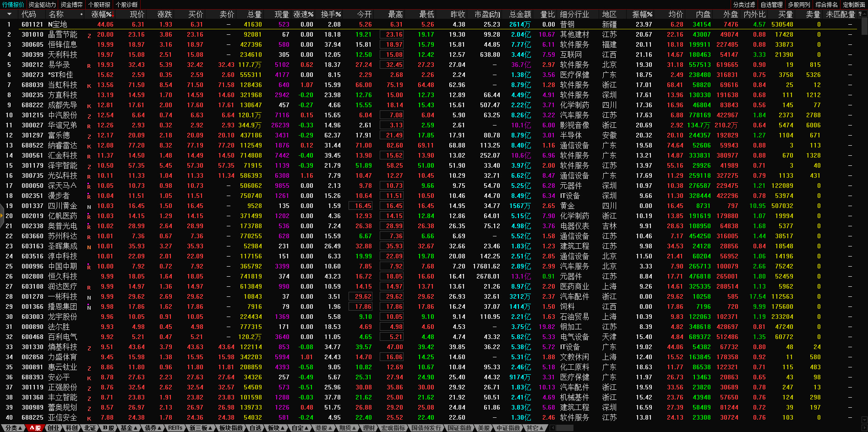Click the 分类过滤 button
The image size is (868, 432).
(x=744, y=5)
